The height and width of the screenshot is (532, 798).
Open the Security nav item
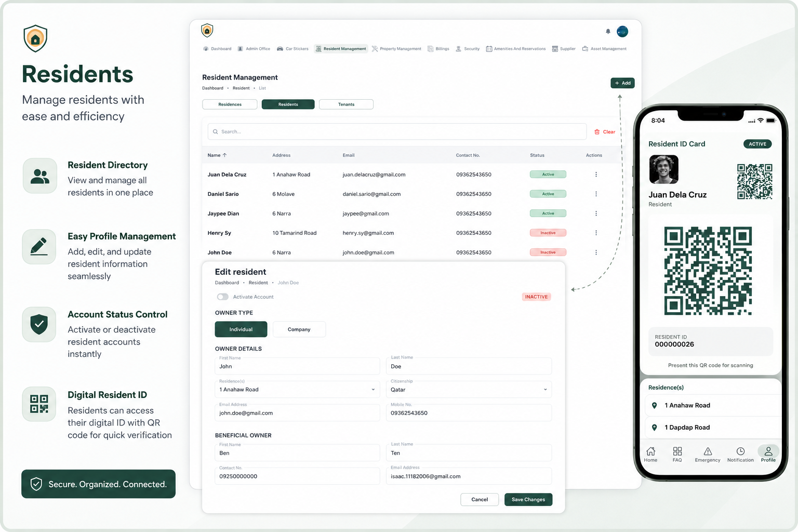coord(468,49)
